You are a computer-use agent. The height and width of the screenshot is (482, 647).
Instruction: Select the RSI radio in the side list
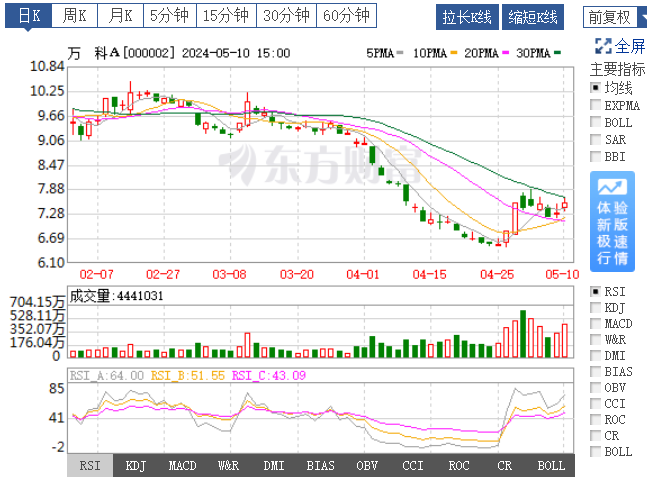[x=595, y=291]
